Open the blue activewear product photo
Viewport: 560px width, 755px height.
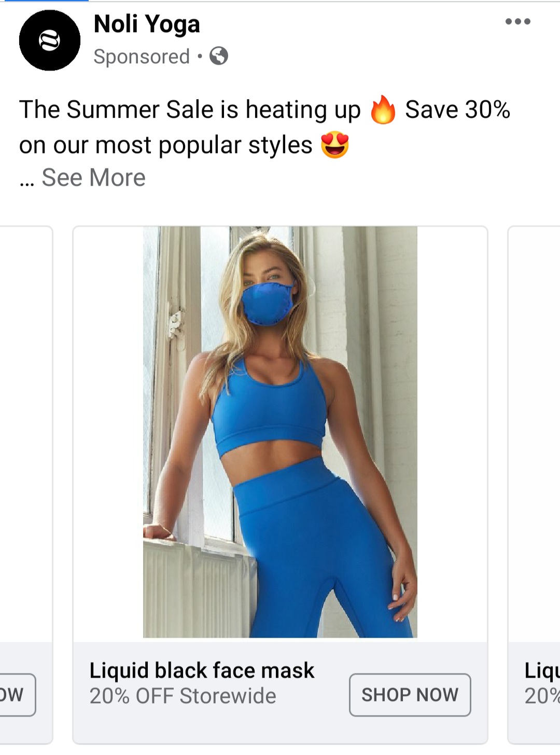pos(280,432)
